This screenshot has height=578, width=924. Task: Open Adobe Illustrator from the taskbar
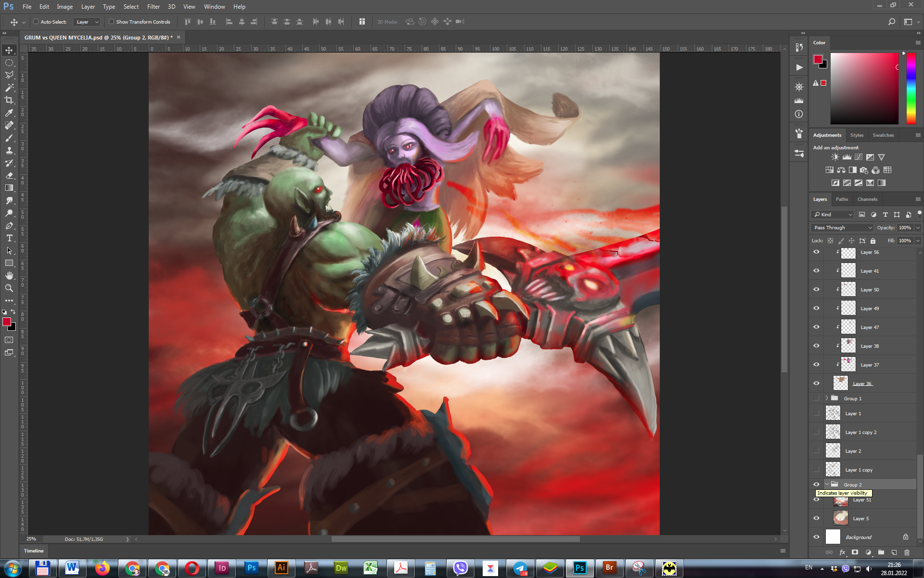[x=282, y=568]
